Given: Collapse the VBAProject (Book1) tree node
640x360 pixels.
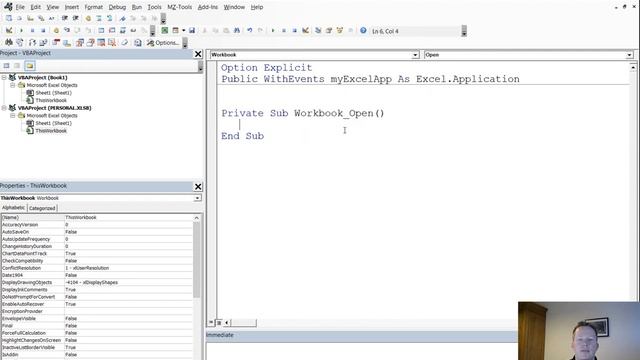Looking at the screenshot, I should point(4,77).
